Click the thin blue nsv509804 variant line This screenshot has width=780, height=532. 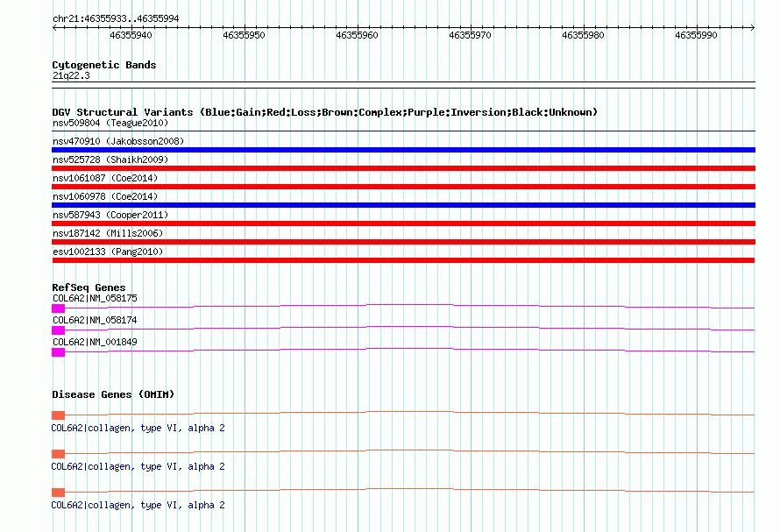click(x=403, y=131)
